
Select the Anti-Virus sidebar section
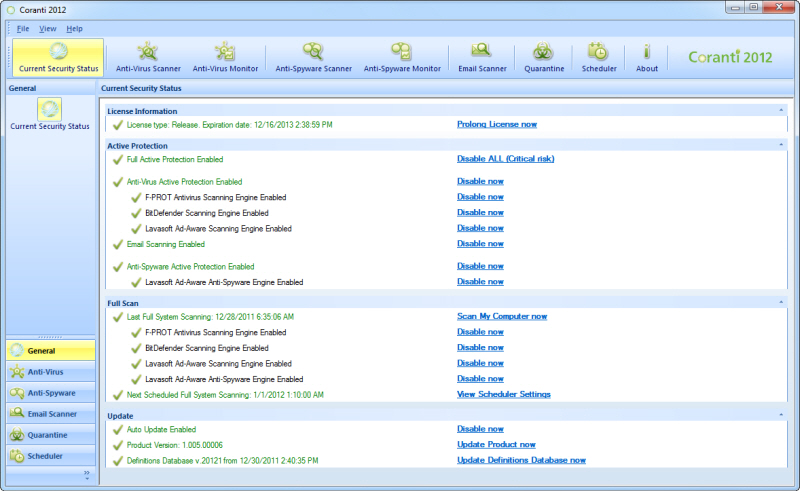point(51,372)
